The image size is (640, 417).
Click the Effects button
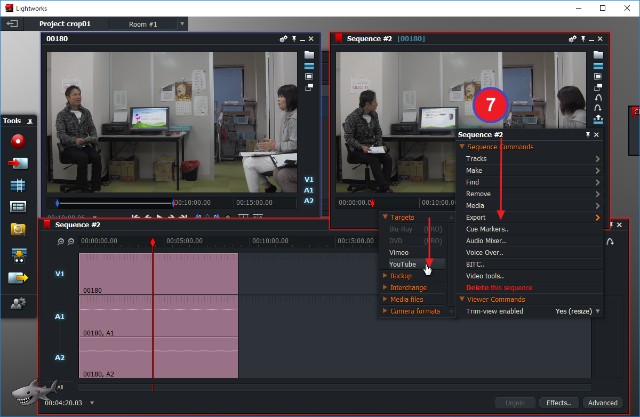point(558,403)
